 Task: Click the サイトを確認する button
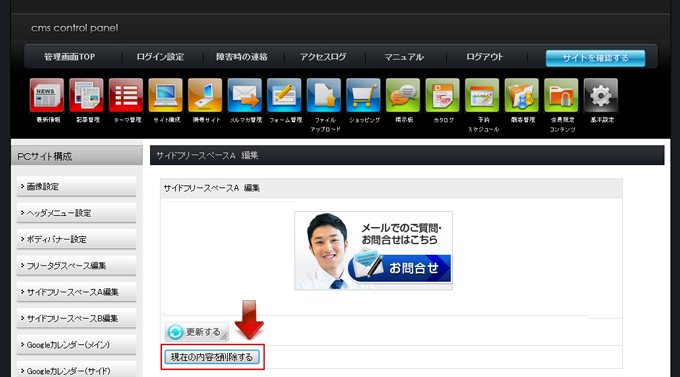595,58
